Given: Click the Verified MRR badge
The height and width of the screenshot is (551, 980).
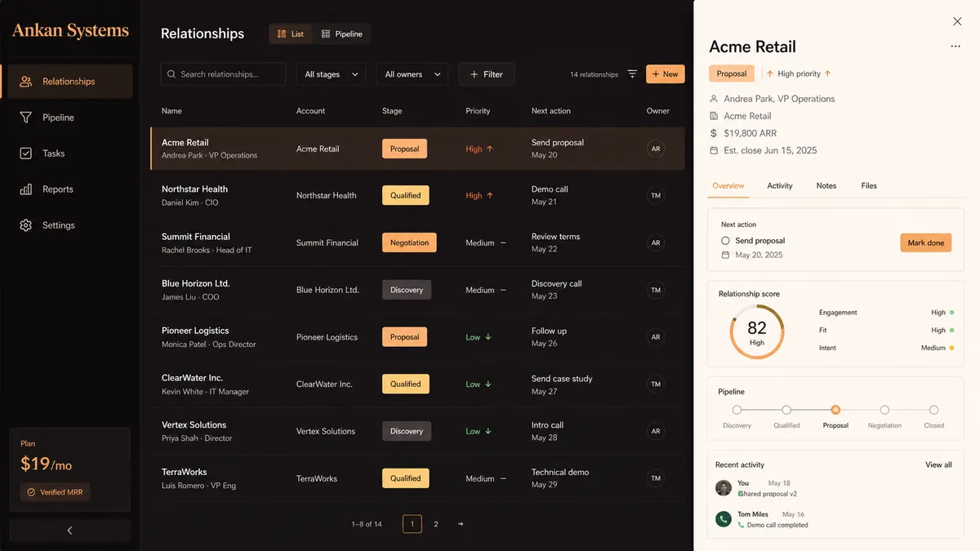Looking at the screenshot, I should pos(56,492).
